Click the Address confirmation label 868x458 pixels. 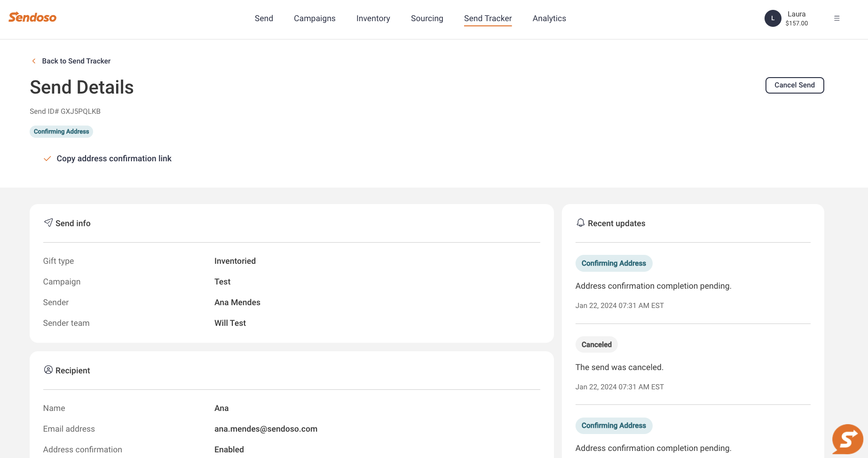(x=82, y=450)
